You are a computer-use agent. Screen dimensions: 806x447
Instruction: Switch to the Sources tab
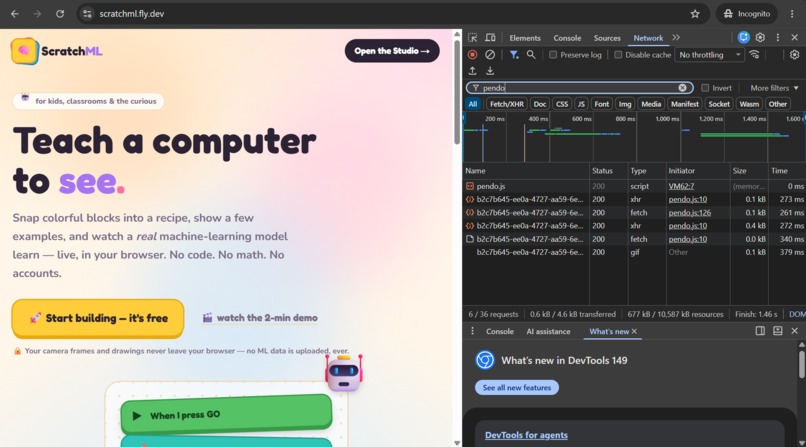(607, 38)
